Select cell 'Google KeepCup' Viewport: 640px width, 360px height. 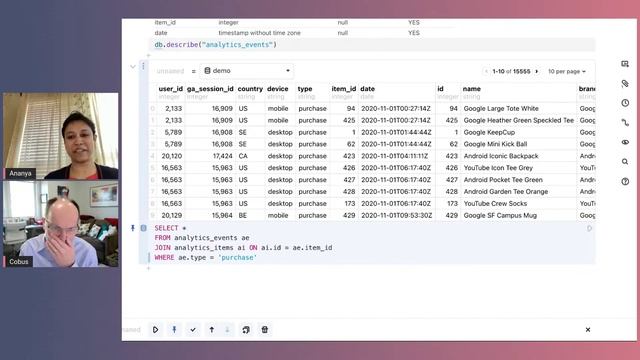point(489,132)
